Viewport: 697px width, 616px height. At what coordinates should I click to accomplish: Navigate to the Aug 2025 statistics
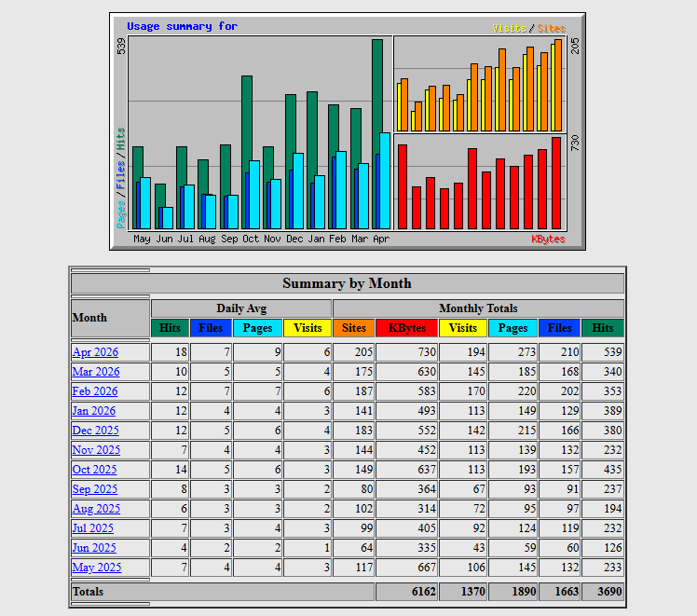click(x=96, y=509)
